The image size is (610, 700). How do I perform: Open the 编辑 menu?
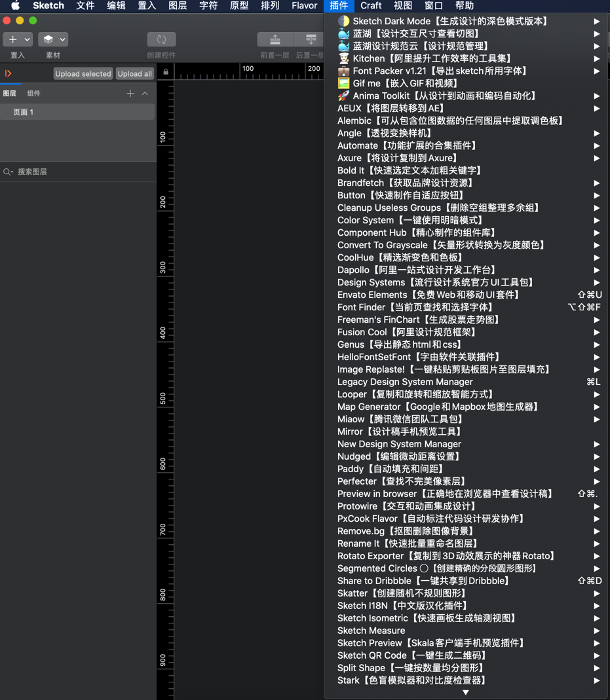116,6
